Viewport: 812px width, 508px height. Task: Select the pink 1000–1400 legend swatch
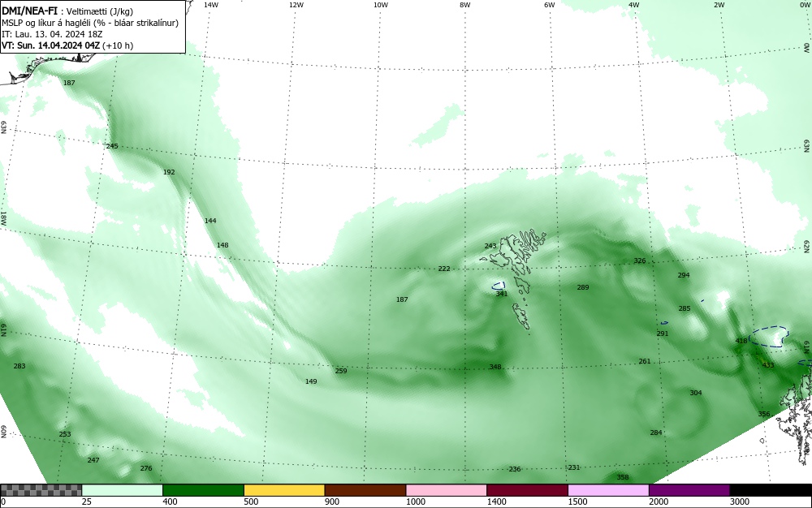[447, 490]
